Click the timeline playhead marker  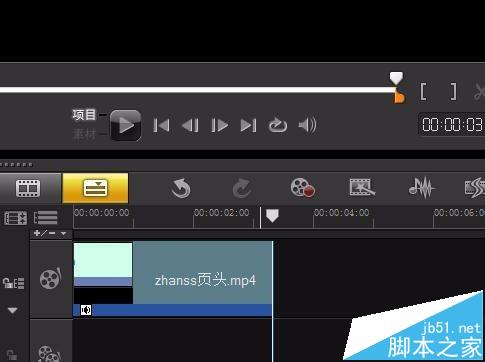[272, 216]
